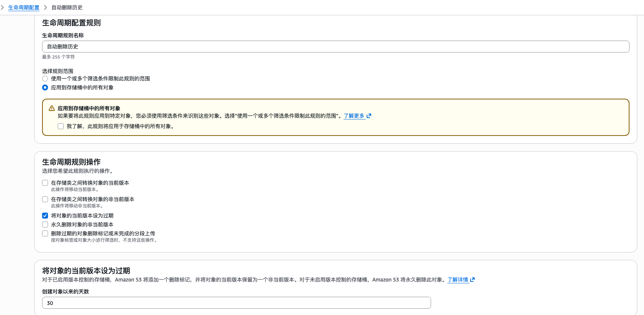Image resolution: width=644 pixels, height=315 pixels.
Task: Open the 了解详情 help link
Action: [458, 280]
